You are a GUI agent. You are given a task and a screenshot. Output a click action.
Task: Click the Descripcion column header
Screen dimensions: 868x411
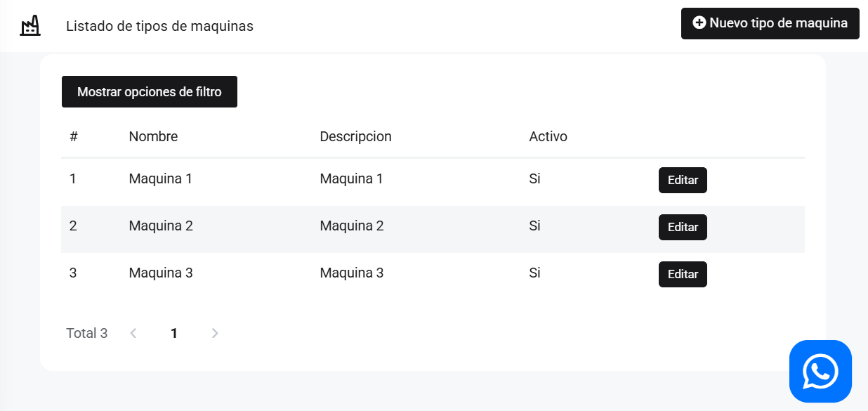[355, 136]
